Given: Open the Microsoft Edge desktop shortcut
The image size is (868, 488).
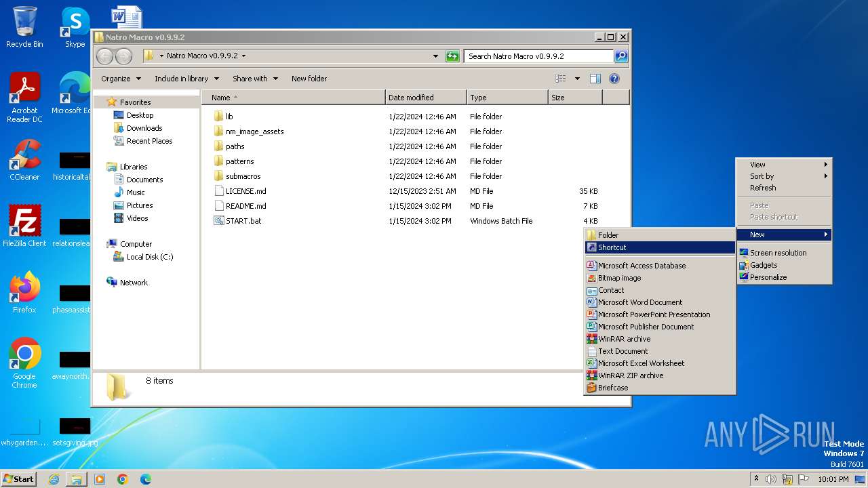Looking at the screenshot, I should (75, 94).
